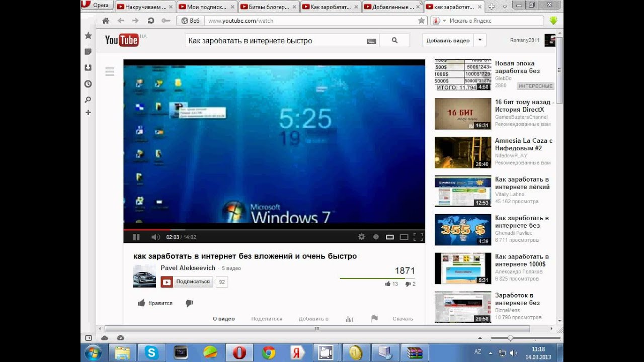
Task: Add a panel with sidebar plus icon
Action: [x=88, y=113]
